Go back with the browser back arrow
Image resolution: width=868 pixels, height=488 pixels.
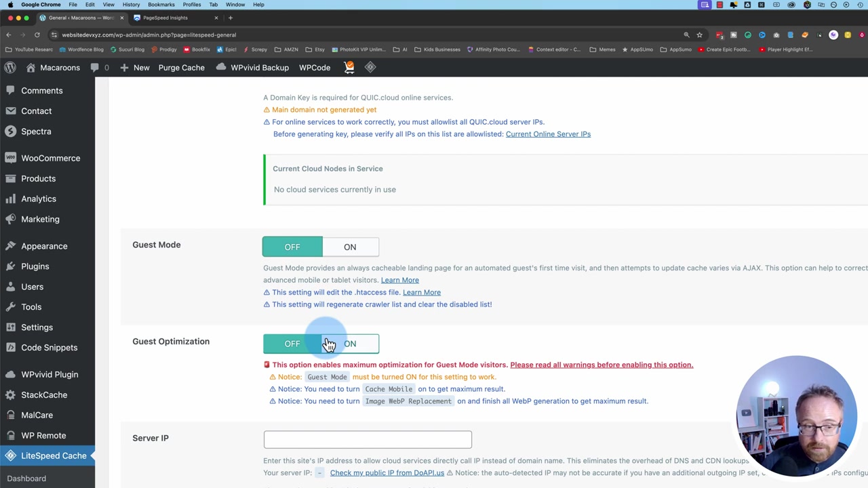pos(8,35)
